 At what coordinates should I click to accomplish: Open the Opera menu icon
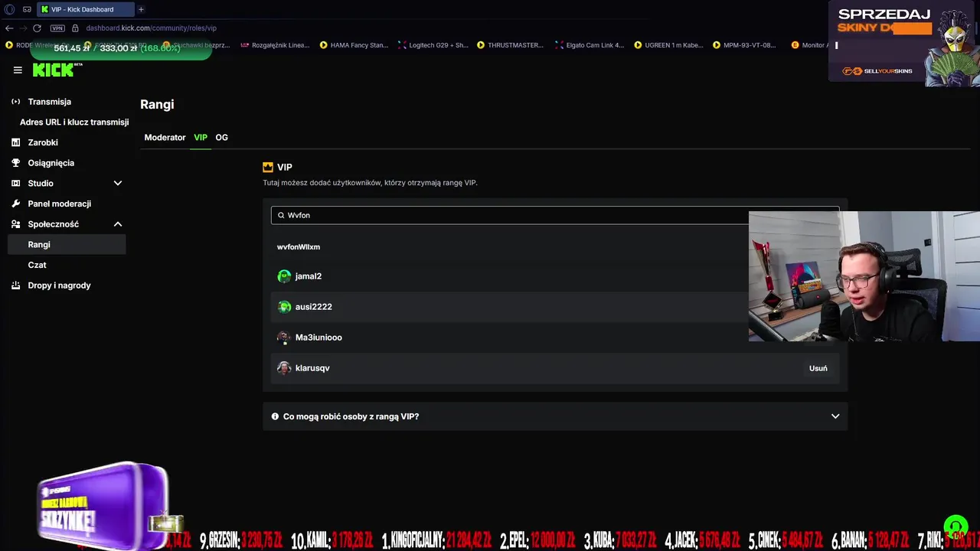coord(10,9)
